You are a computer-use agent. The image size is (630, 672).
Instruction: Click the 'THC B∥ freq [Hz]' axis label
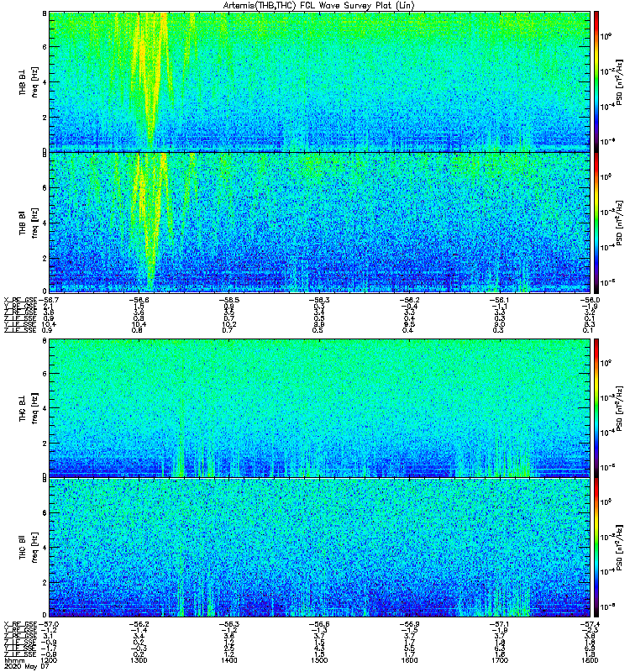click(29, 548)
